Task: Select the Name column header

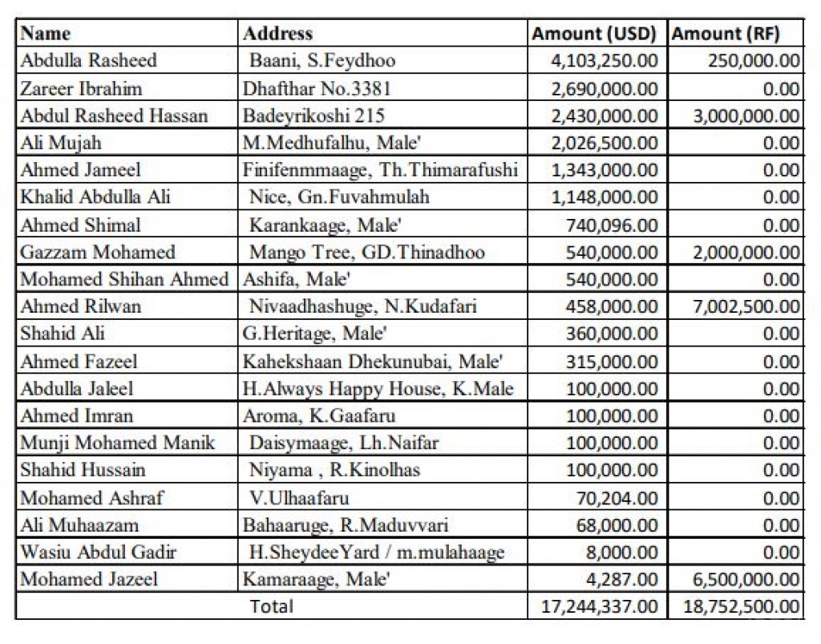Action: pyautogui.click(x=127, y=33)
